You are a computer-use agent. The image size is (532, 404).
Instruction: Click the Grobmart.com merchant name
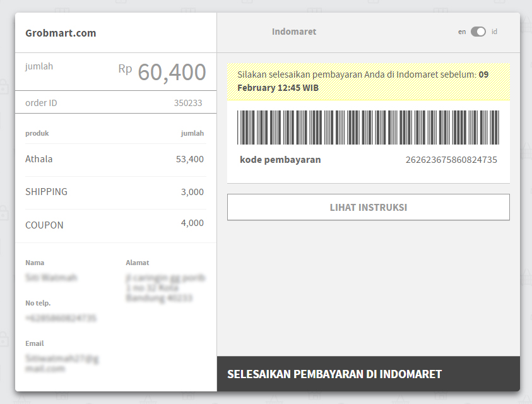click(x=61, y=33)
